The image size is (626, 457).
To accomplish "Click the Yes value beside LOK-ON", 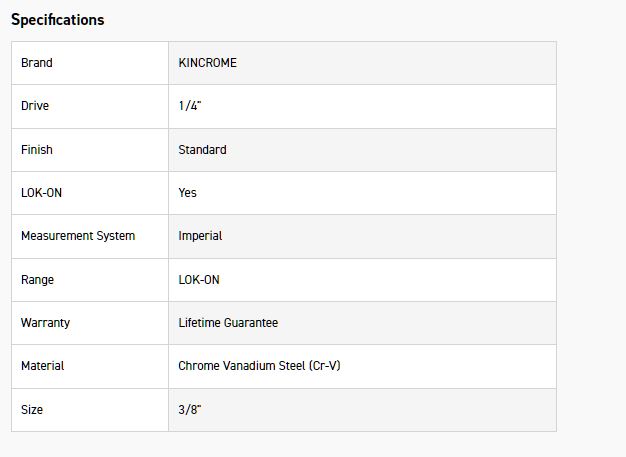I will [x=188, y=193].
